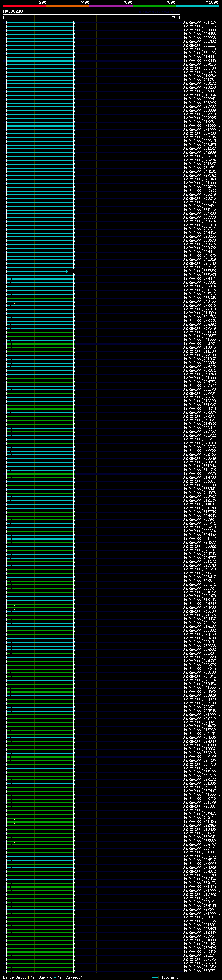Viewport: 222px width, 980px height.
Task: Click the purple ~60% identity legend segment
Action: 111,6
